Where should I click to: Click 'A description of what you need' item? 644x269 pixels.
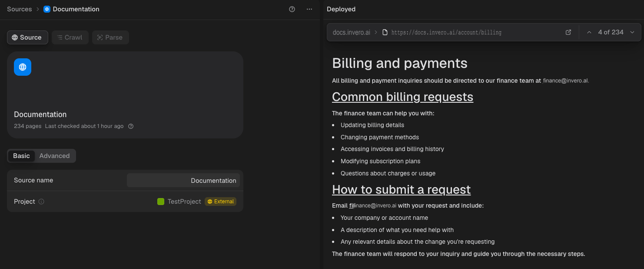[397, 230]
